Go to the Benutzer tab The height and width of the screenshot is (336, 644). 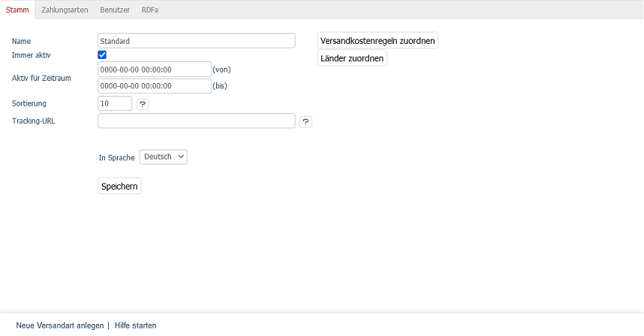click(115, 10)
